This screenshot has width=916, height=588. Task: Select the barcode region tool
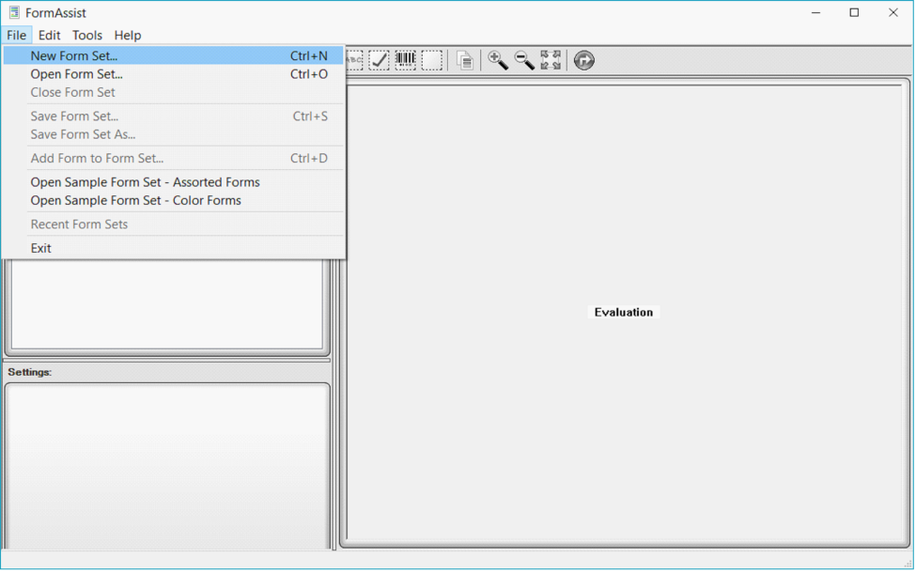point(405,59)
